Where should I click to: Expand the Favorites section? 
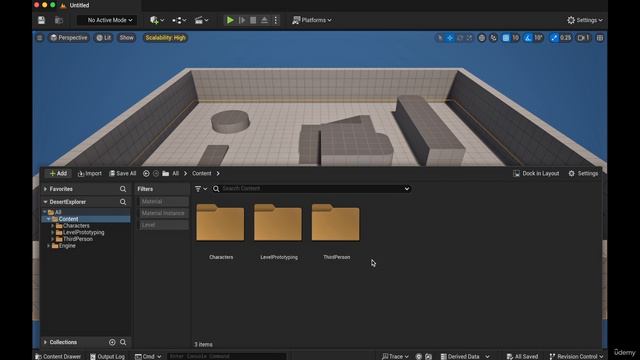[45, 189]
